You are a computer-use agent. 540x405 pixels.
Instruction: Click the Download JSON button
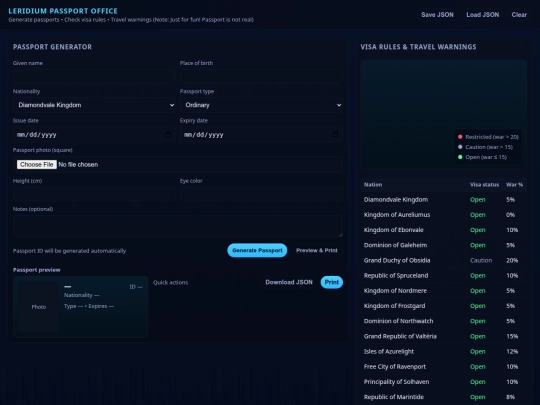tap(289, 282)
